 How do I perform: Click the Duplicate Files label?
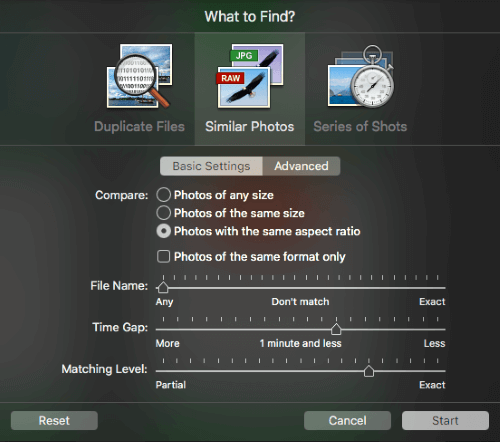point(139,127)
